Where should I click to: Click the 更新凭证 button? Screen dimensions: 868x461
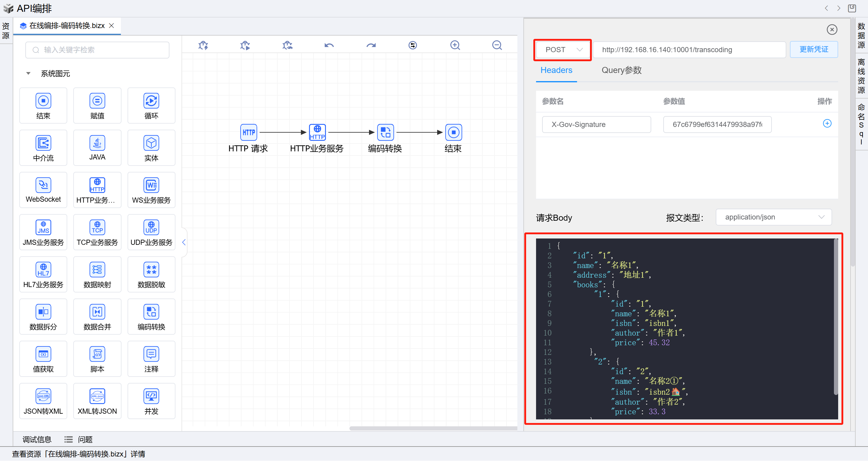coord(813,49)
